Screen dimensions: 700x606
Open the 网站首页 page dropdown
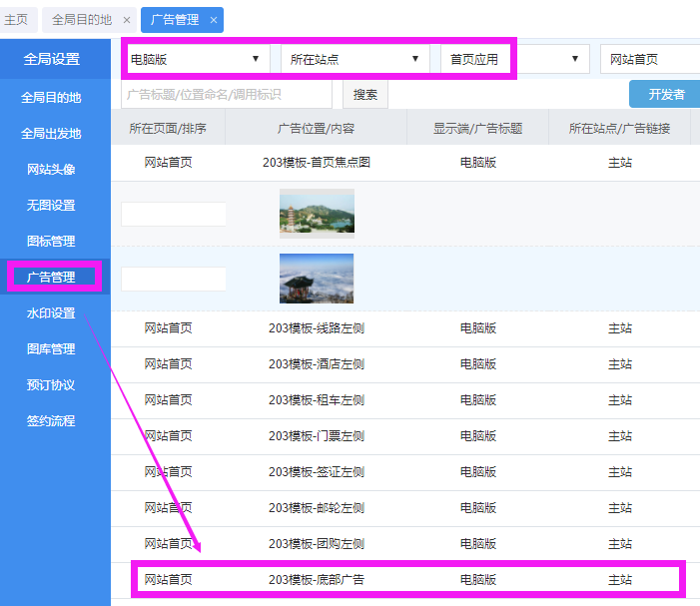click(x=649, y=59)
